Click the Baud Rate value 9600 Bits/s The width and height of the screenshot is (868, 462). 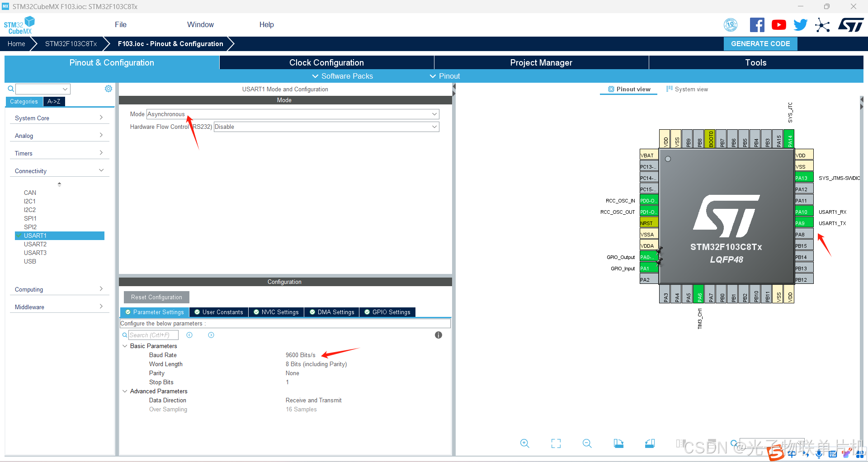[301, 355]
